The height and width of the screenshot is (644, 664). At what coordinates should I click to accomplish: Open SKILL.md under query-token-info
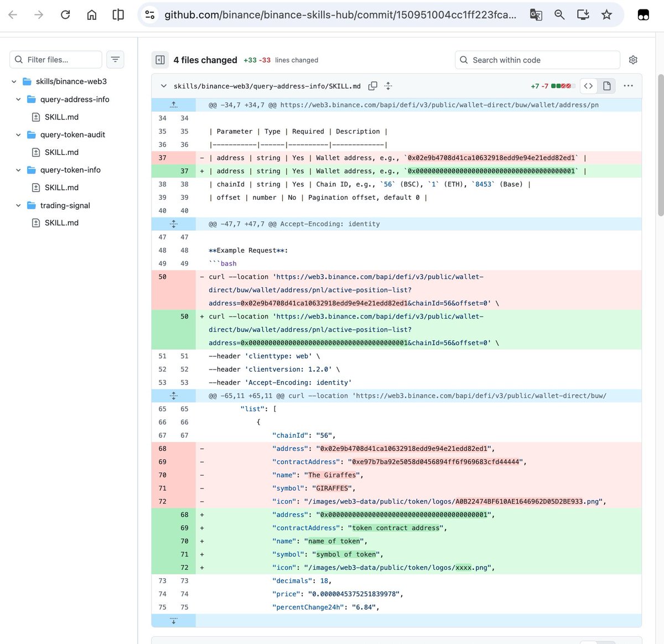click(61, 188)
